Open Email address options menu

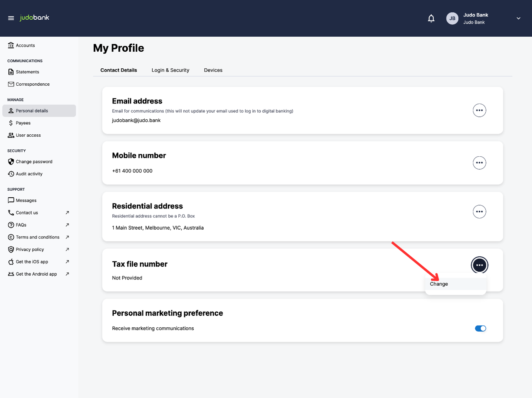479,110
